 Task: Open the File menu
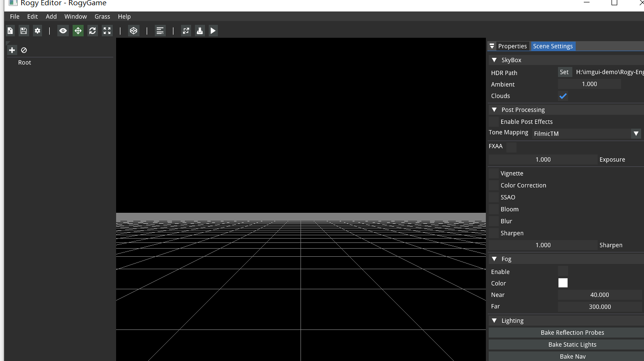point(15,16)
